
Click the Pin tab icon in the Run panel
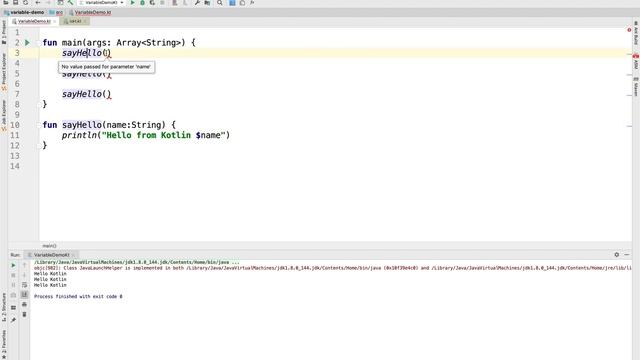pyautogui.click(x=13, y=320)
